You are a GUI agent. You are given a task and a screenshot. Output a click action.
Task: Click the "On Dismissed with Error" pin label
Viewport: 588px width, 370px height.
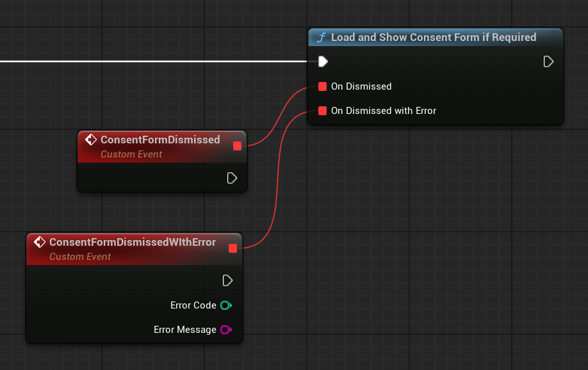383,111
